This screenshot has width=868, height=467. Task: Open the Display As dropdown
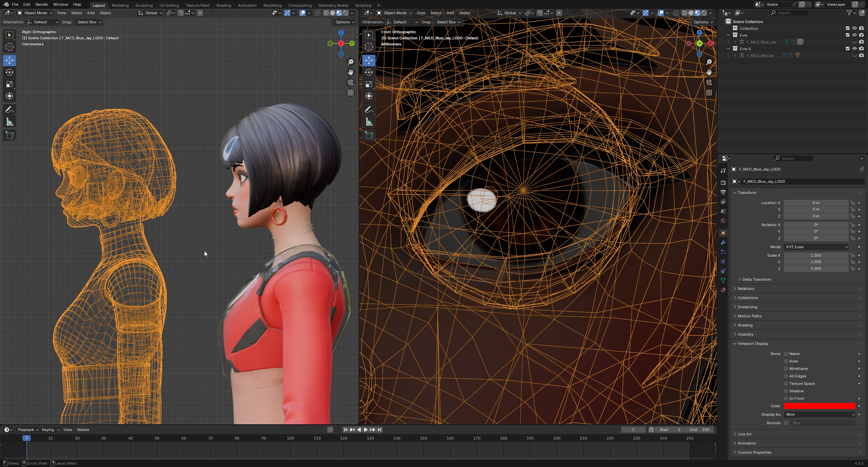[820, 414]
